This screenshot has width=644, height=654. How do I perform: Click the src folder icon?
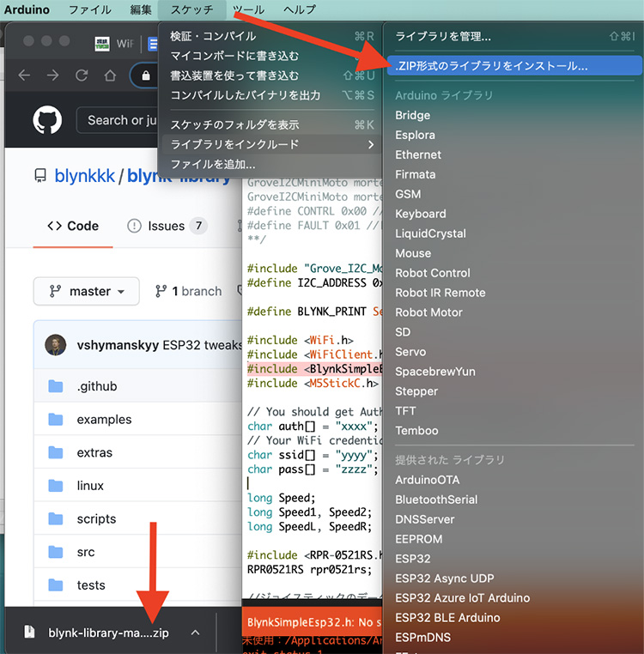56,552
